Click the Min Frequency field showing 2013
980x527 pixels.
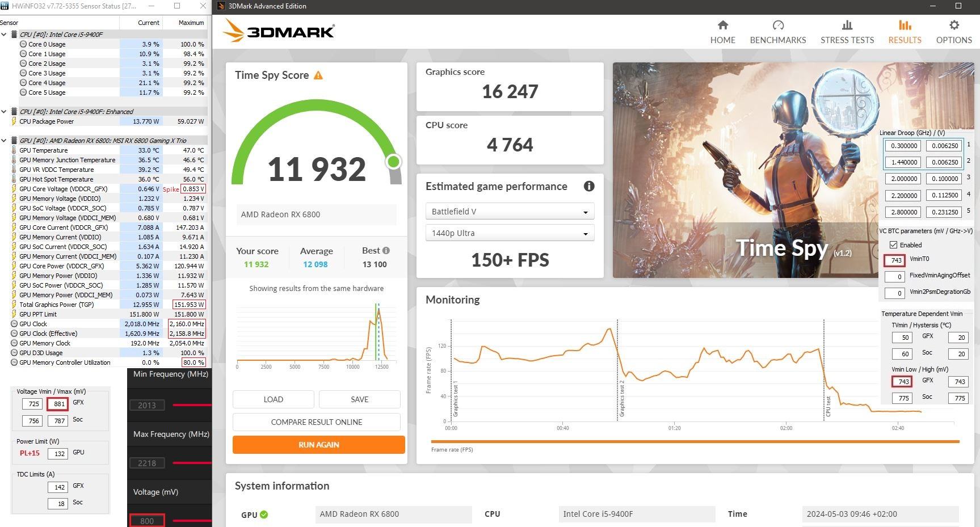(147, 405)
